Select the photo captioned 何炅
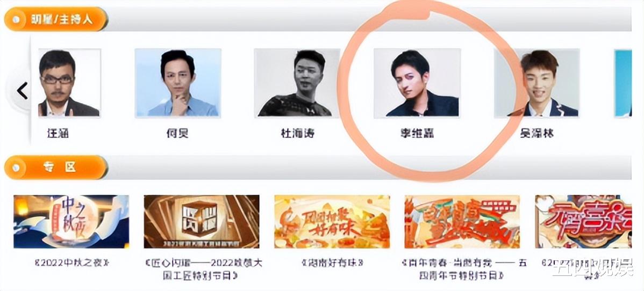Viewport: 644px width, 291px height. click(178, 83)
